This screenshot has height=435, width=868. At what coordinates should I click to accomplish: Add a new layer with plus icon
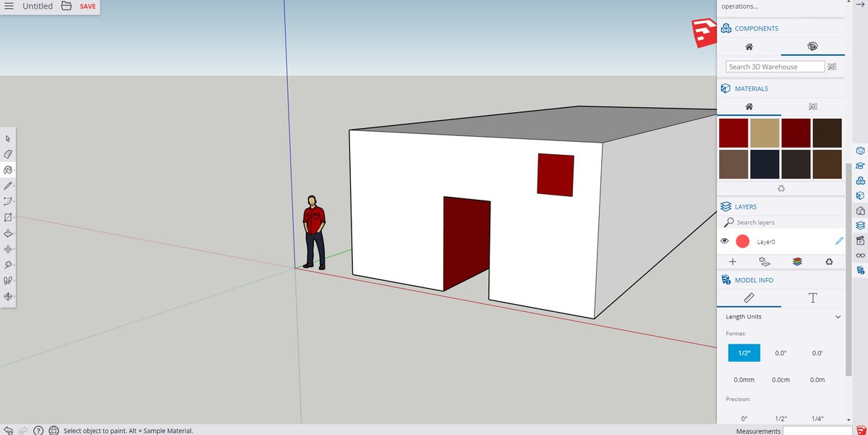732,261
